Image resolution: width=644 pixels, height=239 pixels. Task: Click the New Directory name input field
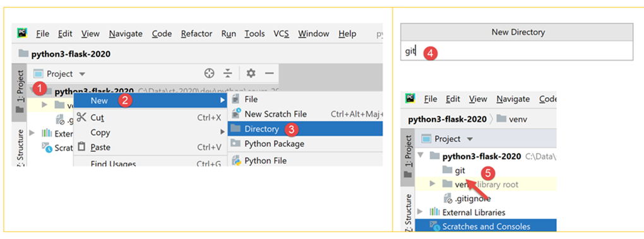pyautogui.click(x=516, y=51)
